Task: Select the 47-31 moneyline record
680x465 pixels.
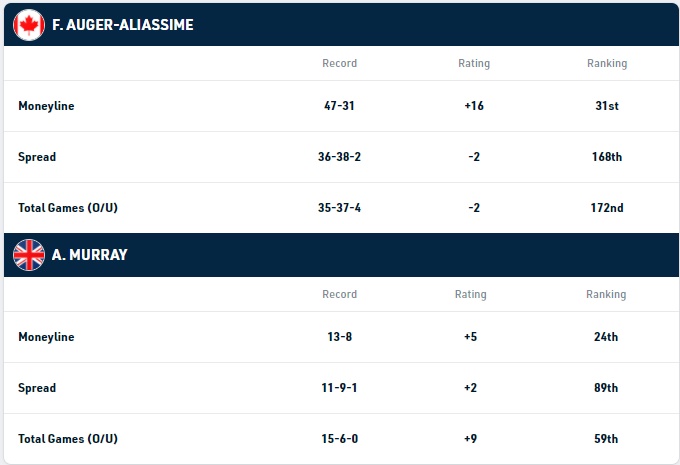Action: pyautogui.click(x=339, y=106)
